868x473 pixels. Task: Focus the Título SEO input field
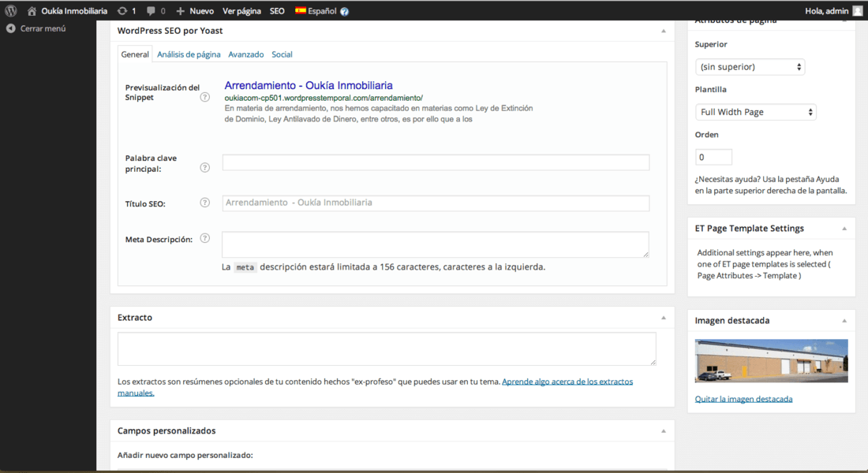(x=436, y=203)
